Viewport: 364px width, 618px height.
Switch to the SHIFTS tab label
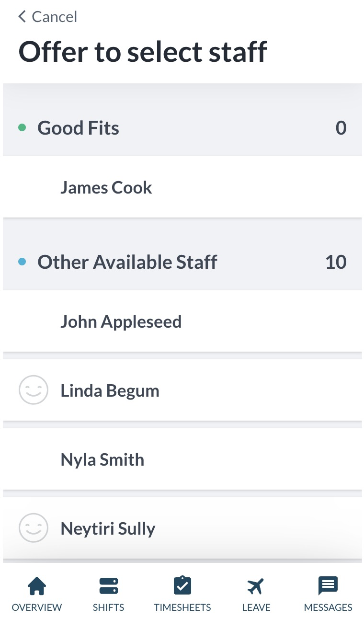point(109,607)
